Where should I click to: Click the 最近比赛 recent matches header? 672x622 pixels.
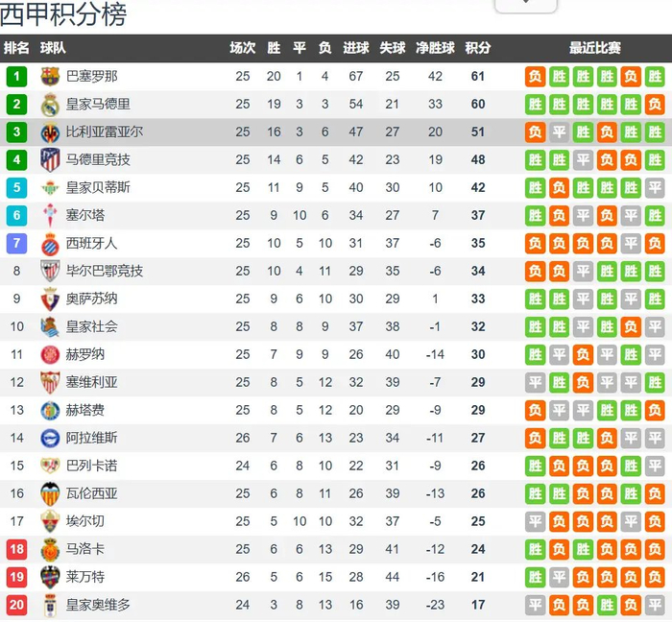tap(594, 48)
